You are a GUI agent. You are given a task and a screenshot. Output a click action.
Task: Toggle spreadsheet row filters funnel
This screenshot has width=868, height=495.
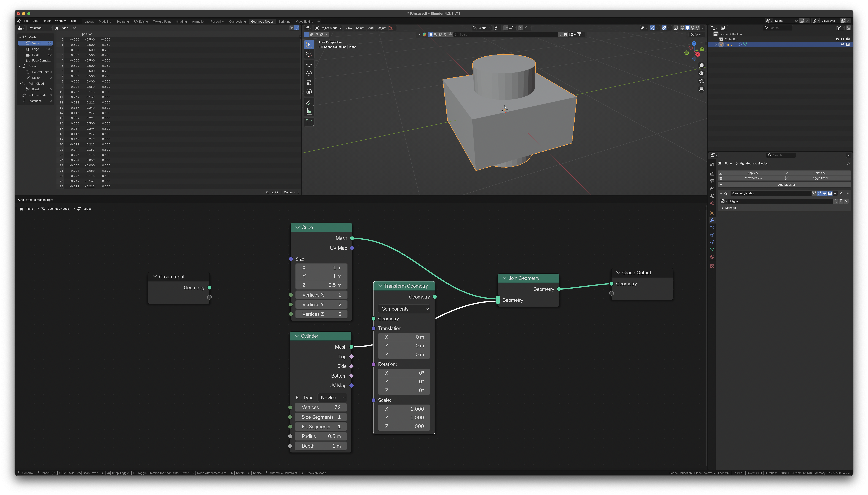coord(297,28)
